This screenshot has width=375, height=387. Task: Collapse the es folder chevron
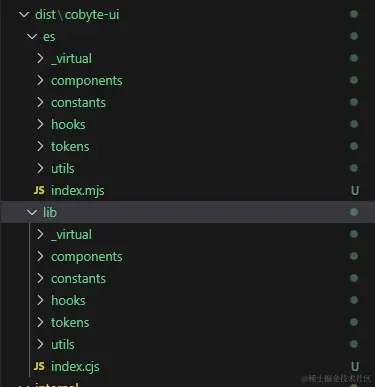[32, 36]
